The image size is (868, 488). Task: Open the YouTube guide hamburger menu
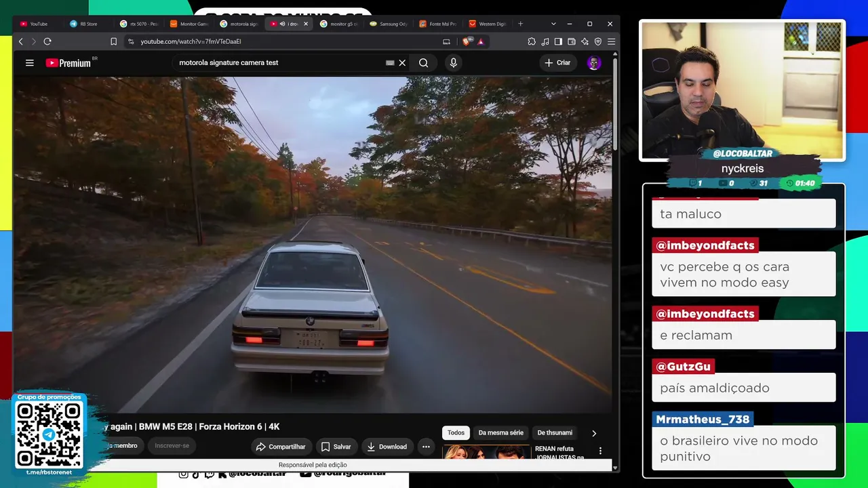(29, 63)
